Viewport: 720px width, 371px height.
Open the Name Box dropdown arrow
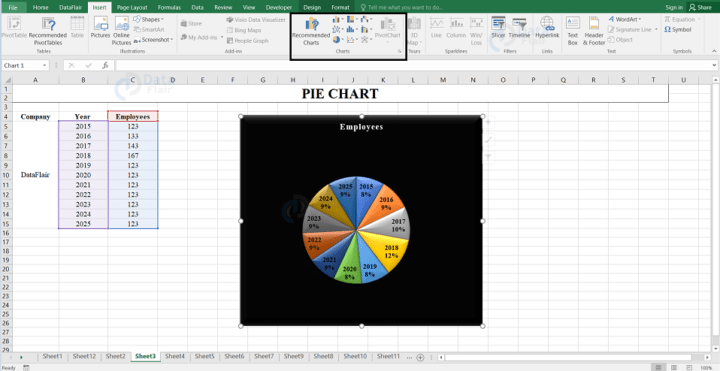45,66
